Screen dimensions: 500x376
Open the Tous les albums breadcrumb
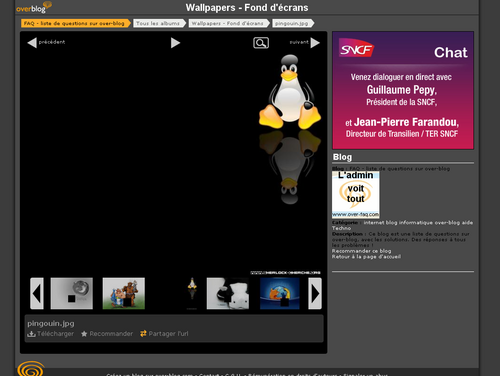159,23
